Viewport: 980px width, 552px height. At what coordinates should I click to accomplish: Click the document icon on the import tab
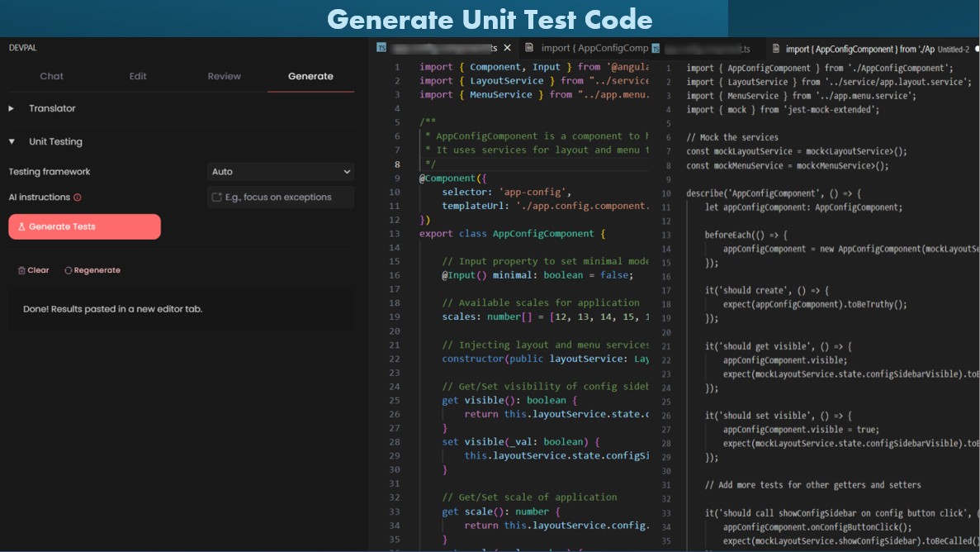pos(529,48)
